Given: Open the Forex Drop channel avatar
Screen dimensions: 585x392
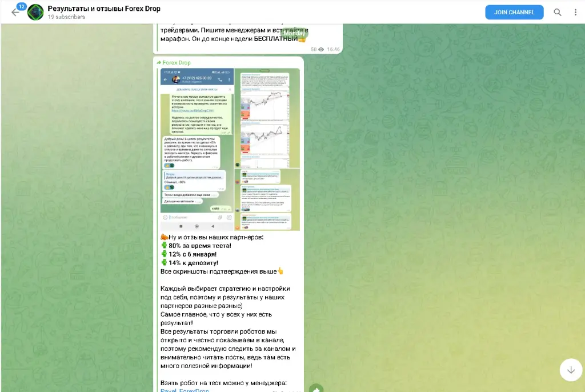Looking at the screenshot, I should [36, 13].
